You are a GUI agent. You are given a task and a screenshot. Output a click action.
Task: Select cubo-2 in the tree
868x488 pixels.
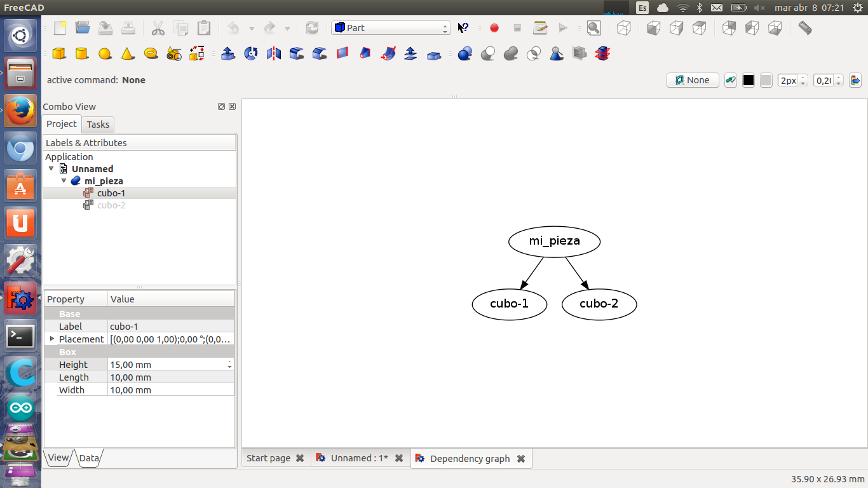point(111,205)
